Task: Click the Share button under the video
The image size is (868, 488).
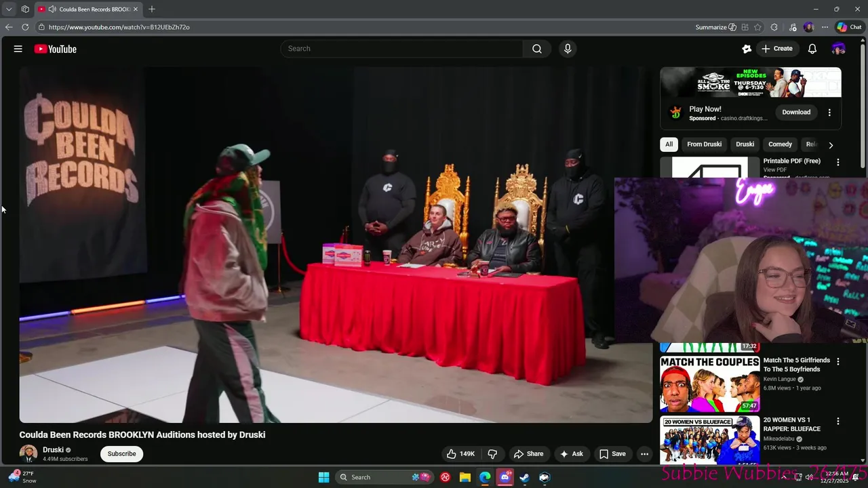Action: 528,454
